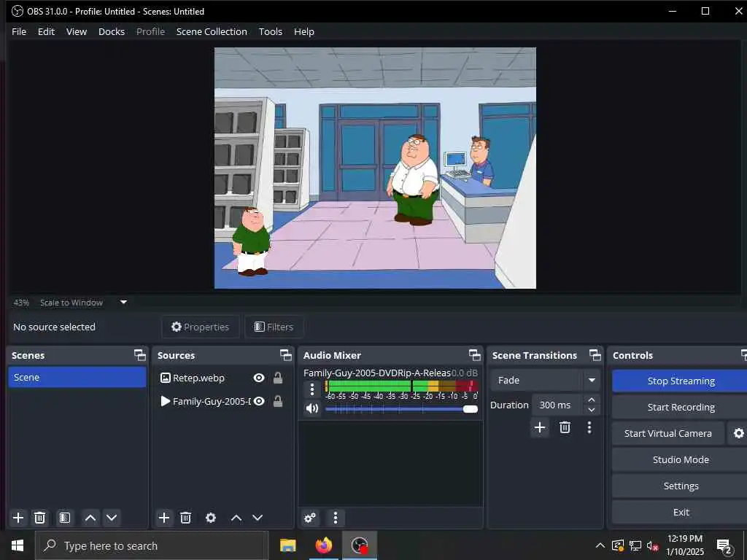Undock the Audio Mixer panel

click(474, 355)
